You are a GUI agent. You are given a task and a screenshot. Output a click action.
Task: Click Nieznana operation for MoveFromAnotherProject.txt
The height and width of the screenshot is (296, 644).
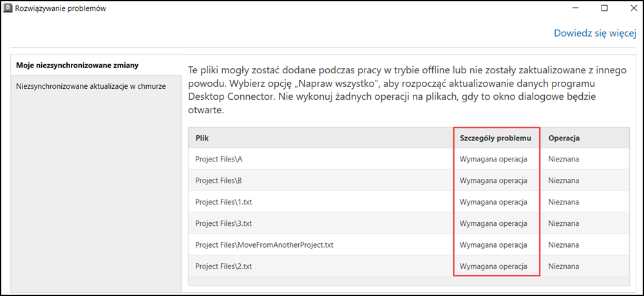(564, 245)
